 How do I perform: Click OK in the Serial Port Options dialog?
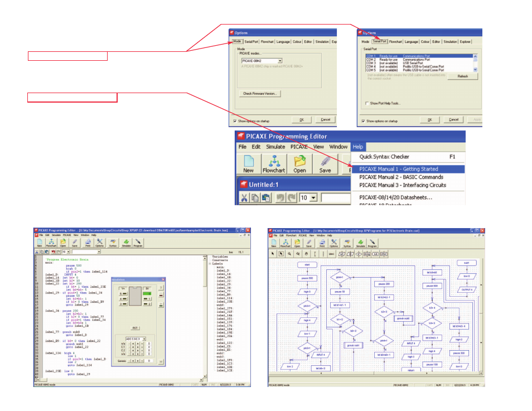coord(430,120)
